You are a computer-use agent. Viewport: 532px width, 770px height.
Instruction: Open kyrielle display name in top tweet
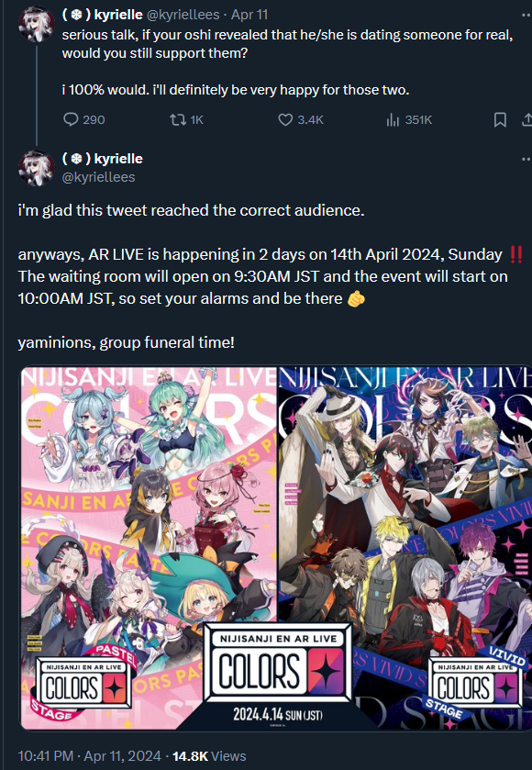(x=102, y=15)
